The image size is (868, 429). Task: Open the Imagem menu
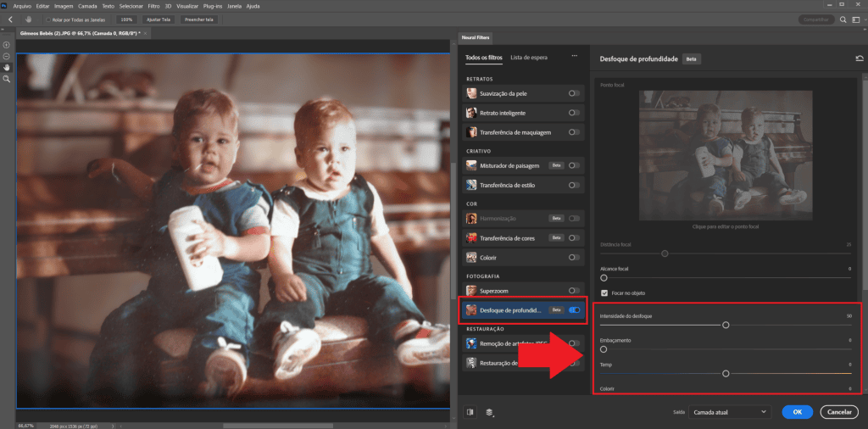coord(64,6)
